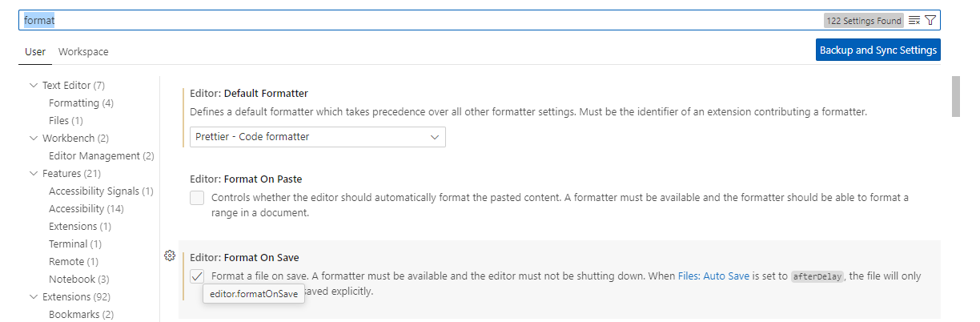Open the Files: Auto Save link
This screenshot has height=322, width=980.
[x=713, y=276]
